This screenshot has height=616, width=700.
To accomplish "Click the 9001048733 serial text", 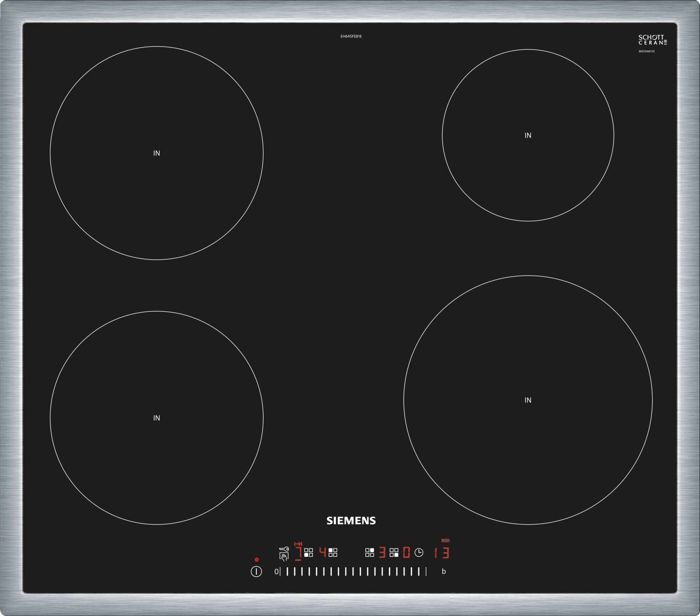I will [646, 51].
